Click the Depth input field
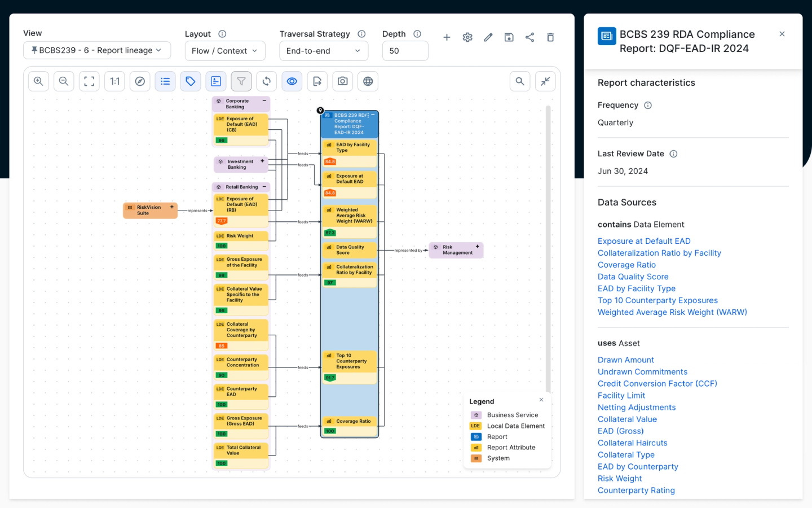 (x=405, y=51)
